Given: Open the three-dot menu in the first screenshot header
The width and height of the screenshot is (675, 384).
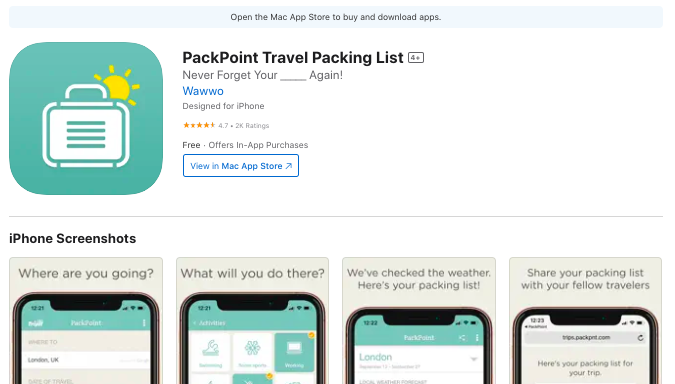Looking at the screenshot, I should 144,323.
